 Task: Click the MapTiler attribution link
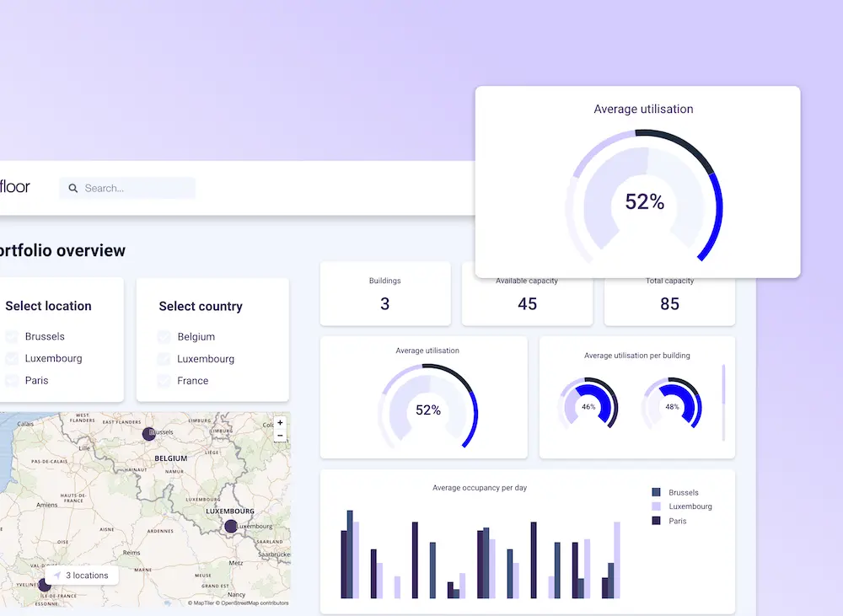(199, 603)
